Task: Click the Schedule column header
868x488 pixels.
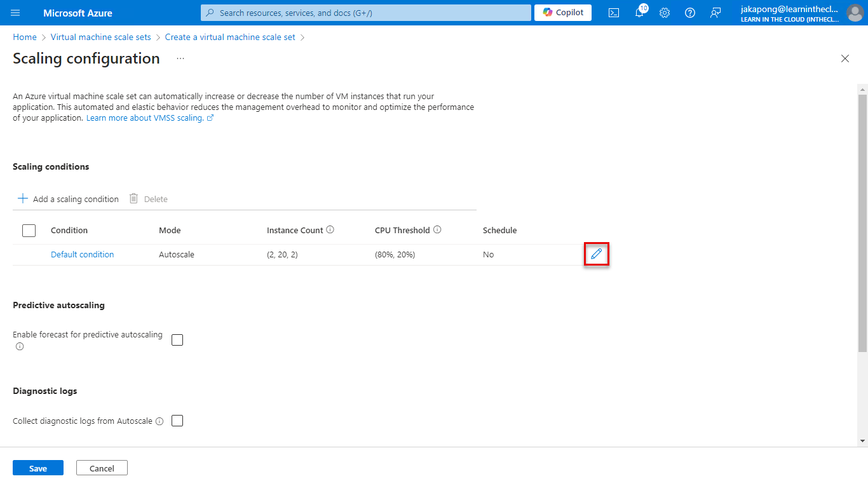Action: 500,230
